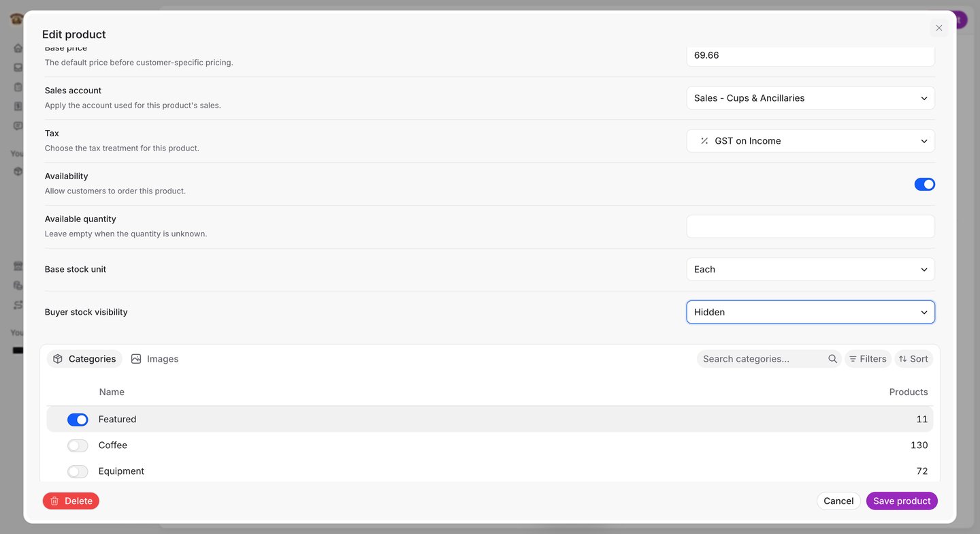Viewport: 980px width, 534px height.
Task: Click the Delete button
Action: [71, 501]
